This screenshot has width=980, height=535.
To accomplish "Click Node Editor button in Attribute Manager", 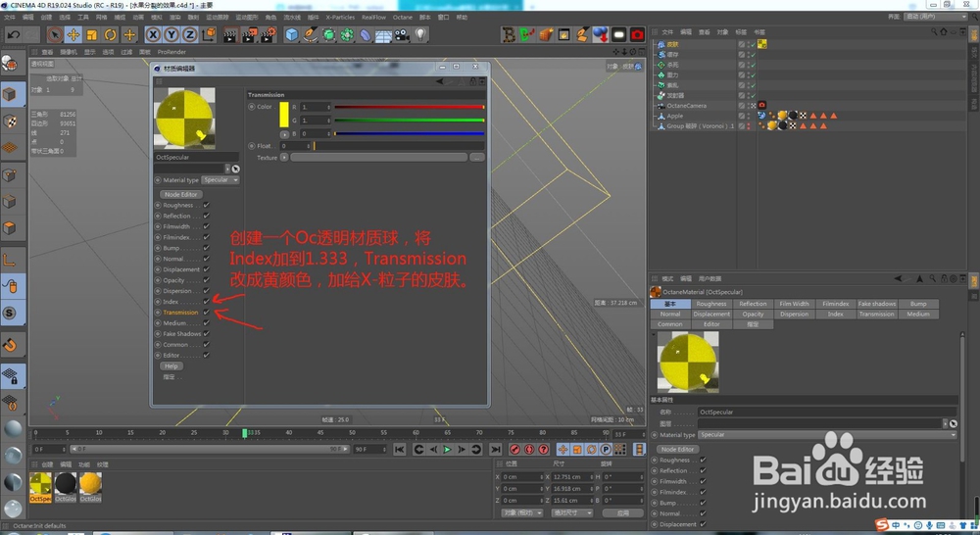I will [x=677, y=450].
